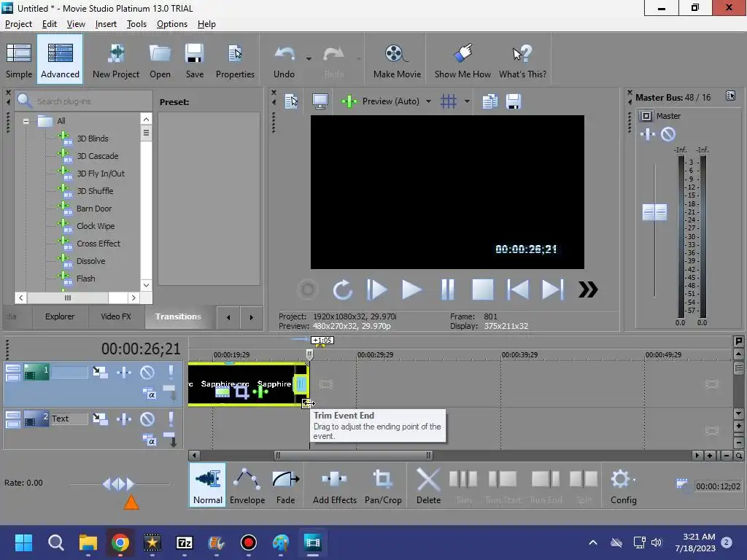Adjust the Master volume fader
This screenshot has width=747, height=560.
[x=654, y=212]
